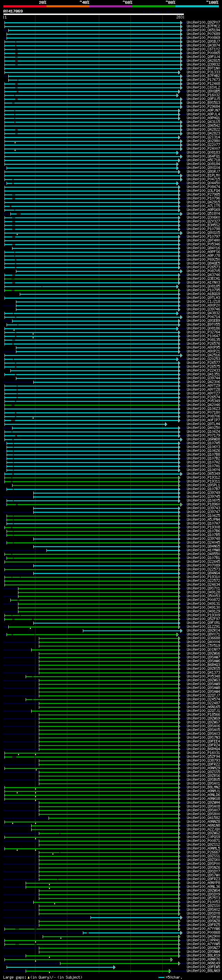The height and width of the screenshot is (980, 222).
Task: Select hit UniRef100_P07179
Action: [203, 435]
